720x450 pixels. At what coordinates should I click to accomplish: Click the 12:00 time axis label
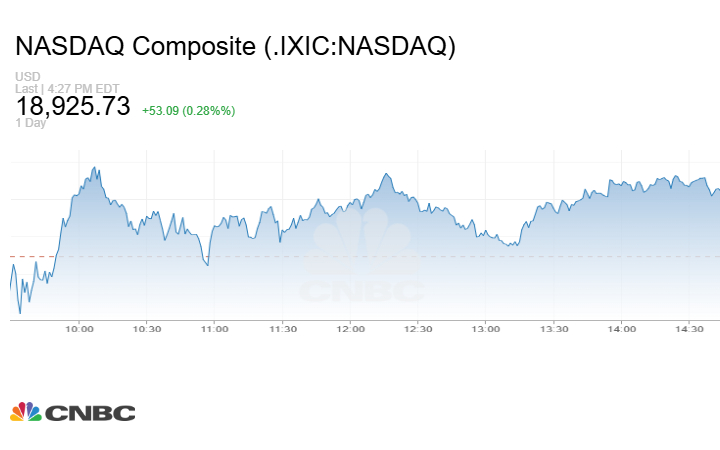(350, 329)
